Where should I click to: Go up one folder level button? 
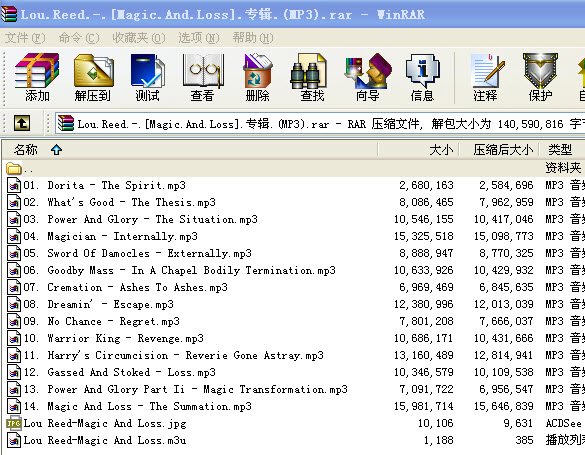(x=22, y=123)
